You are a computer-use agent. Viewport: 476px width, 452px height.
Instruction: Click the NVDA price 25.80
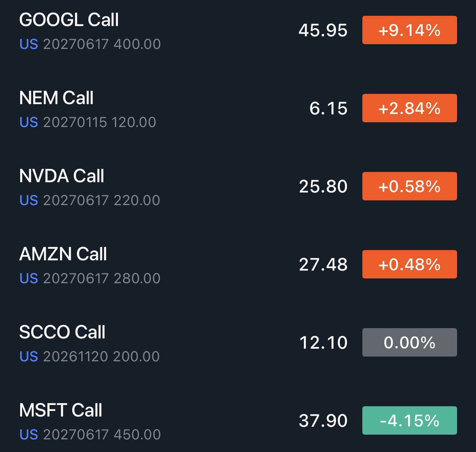(323, 187)
